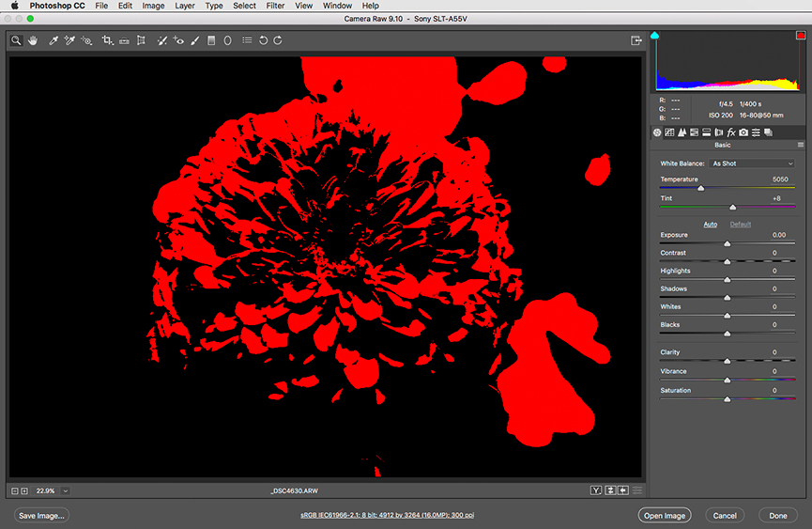Open the Tone Curve panel tab
The width and height of the screenshot is (812, 529).
point(669,132)
